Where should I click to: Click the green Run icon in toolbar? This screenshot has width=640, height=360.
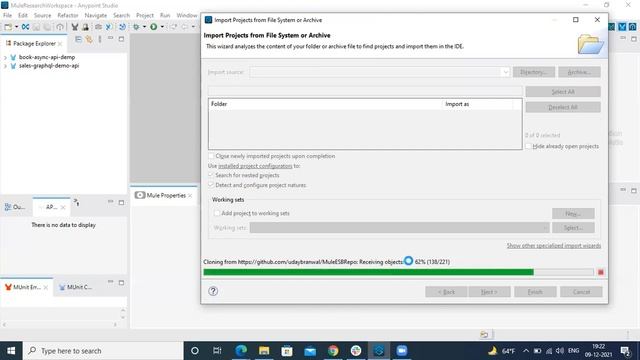coord(153,27)
